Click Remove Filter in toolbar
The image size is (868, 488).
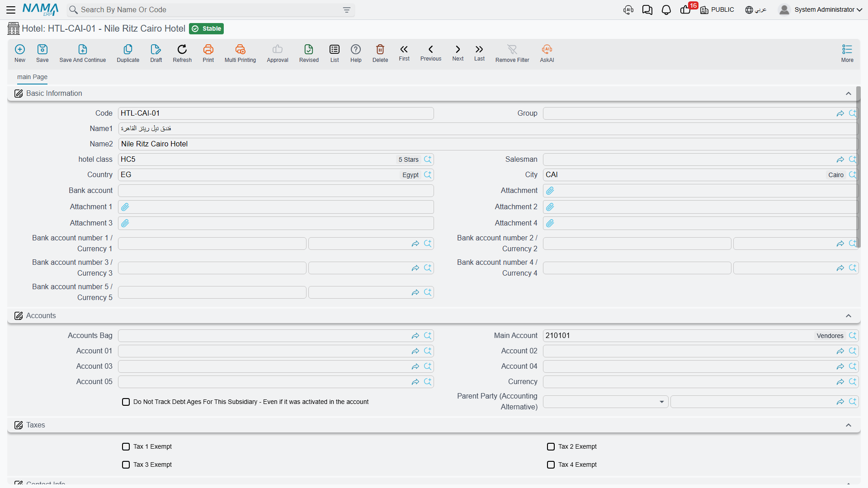(512, 53)
